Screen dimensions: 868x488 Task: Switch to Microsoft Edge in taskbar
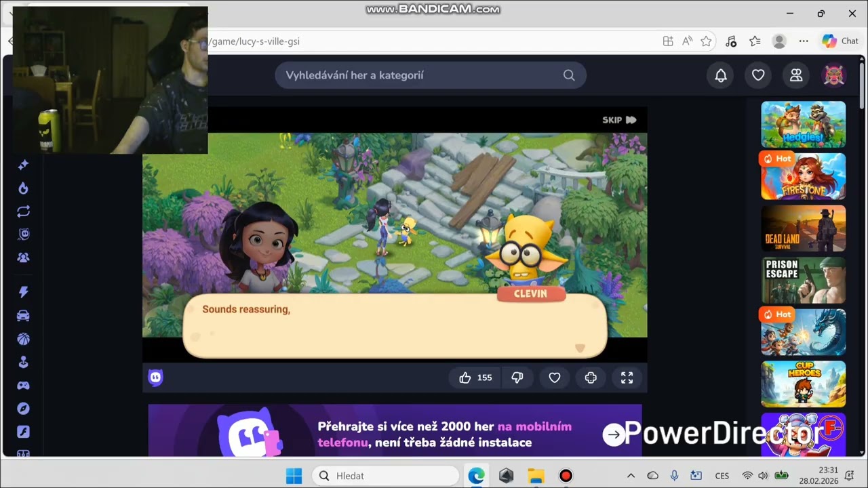click(x=477, y=476)
